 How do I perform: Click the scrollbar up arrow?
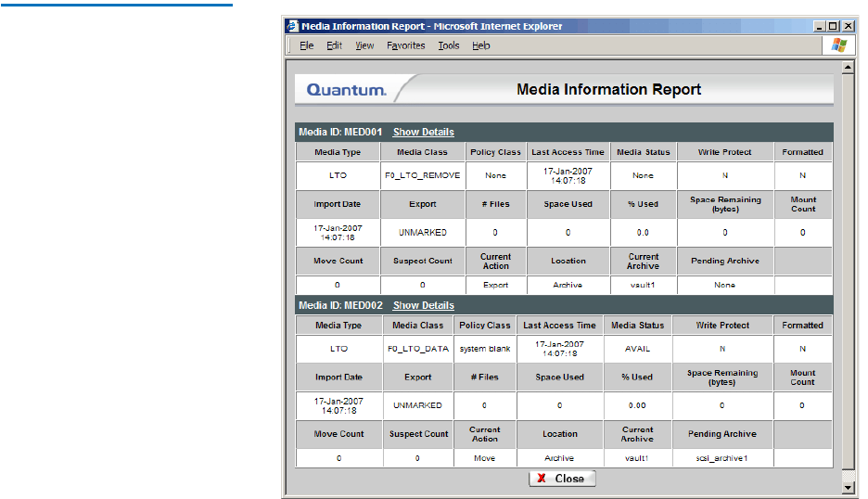847,68
